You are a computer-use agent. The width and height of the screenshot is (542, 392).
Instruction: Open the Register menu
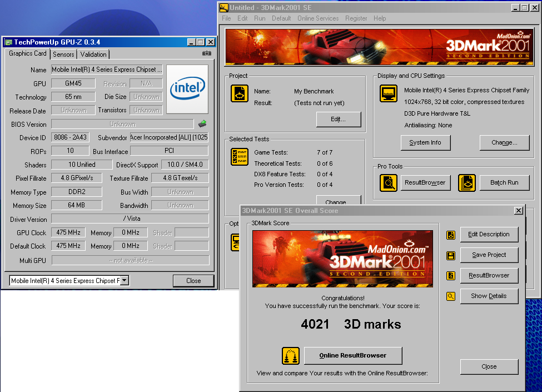point(356,18)
